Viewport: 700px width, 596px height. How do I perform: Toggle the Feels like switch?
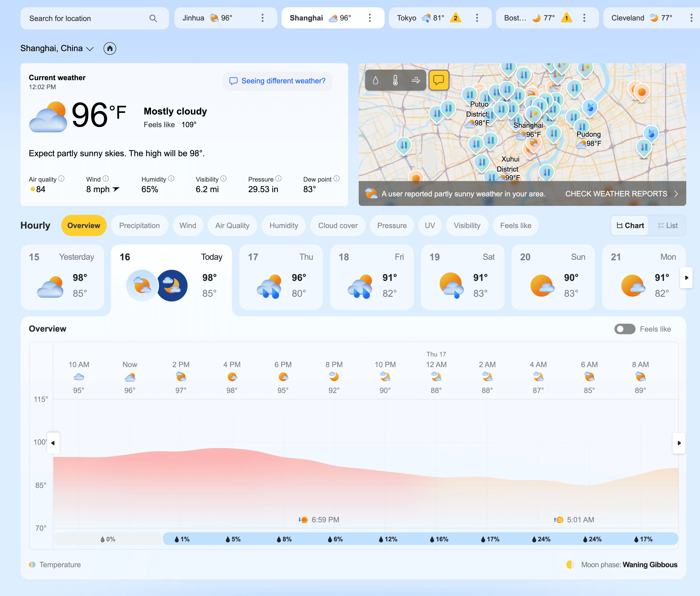coord(625,329)
